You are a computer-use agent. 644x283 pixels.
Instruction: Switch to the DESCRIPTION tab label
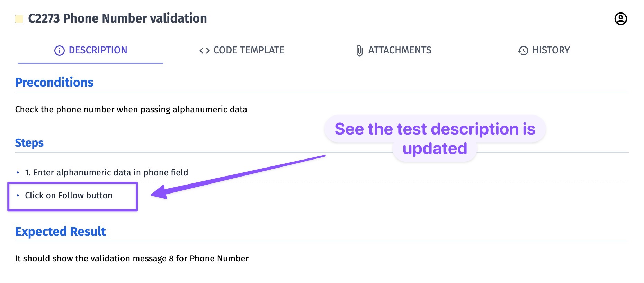coord(98,50)
